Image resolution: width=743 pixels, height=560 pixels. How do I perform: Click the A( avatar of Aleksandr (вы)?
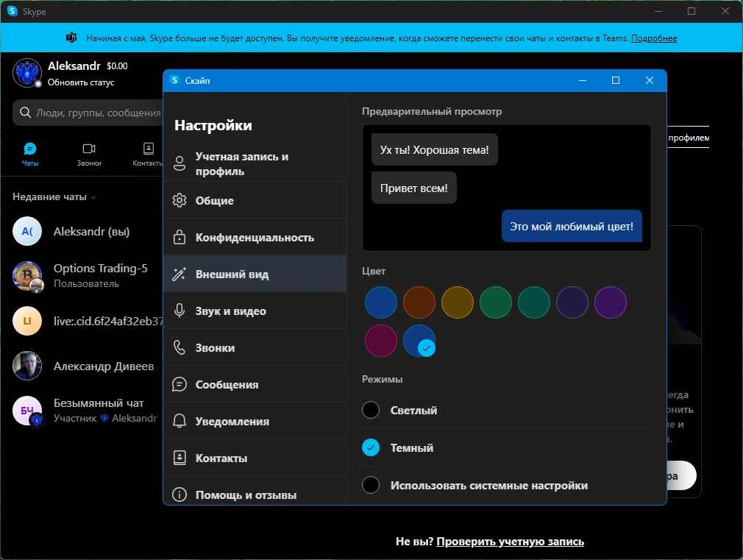point(27,231)
